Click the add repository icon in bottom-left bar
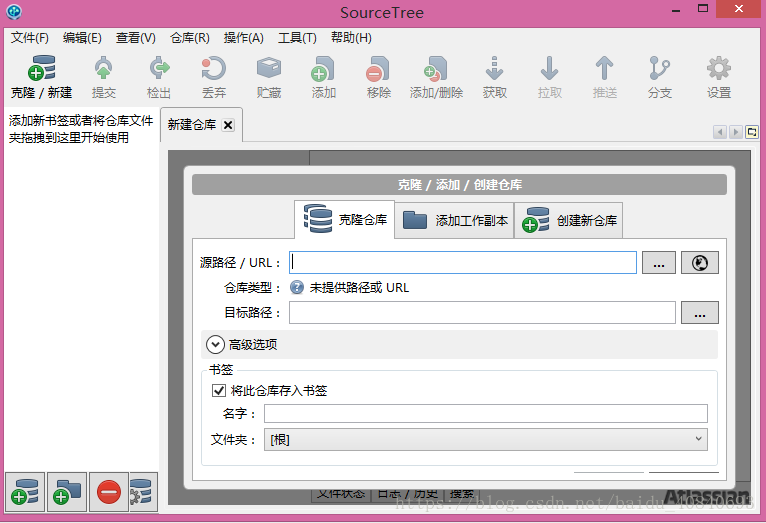This screenshot has height=523, width=766. point(25,492)
